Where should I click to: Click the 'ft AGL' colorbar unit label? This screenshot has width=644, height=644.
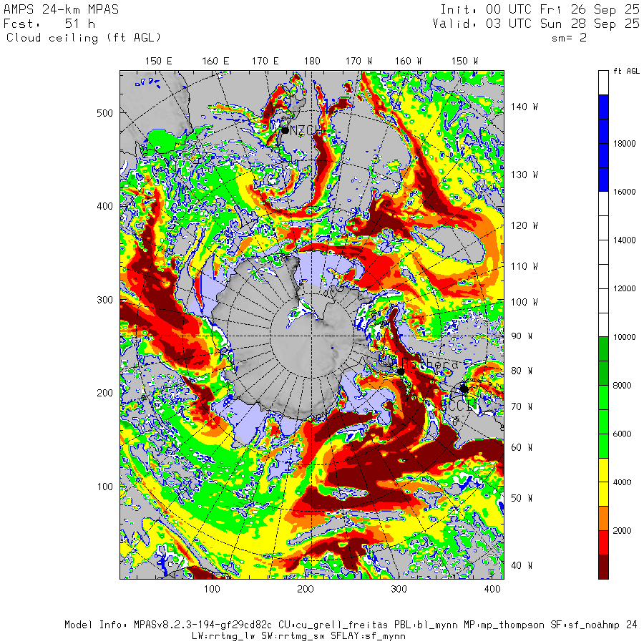[x=626, y=71]
